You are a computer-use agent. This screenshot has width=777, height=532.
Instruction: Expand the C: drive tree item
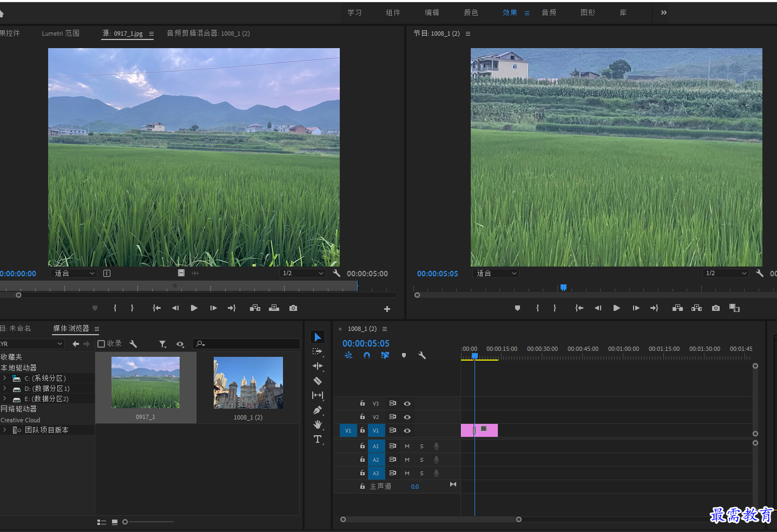click(5, 378)
